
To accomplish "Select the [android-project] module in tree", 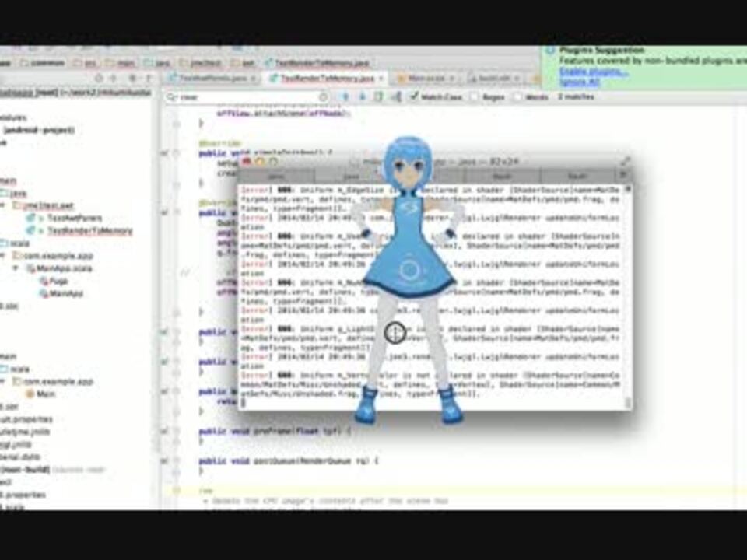I will pyautogui.click(x=39, y=130).
